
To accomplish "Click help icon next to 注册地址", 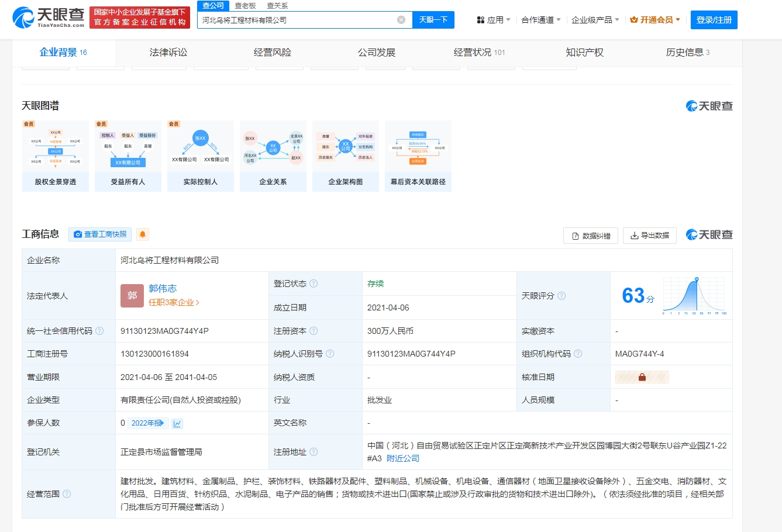I will click(314, 452).
